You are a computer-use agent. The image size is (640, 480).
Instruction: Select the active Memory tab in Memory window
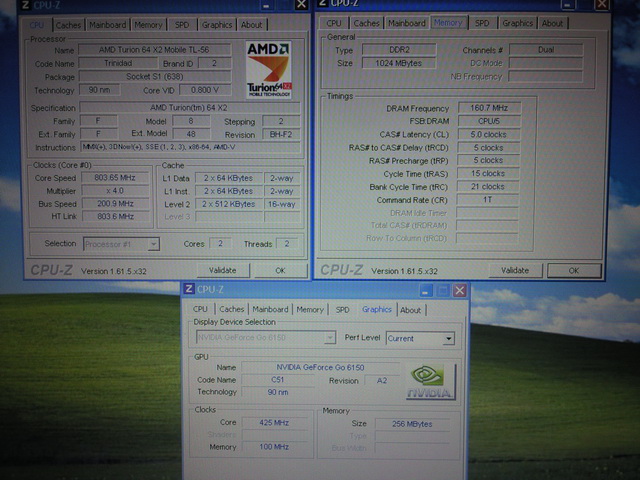tap(448, 23)
